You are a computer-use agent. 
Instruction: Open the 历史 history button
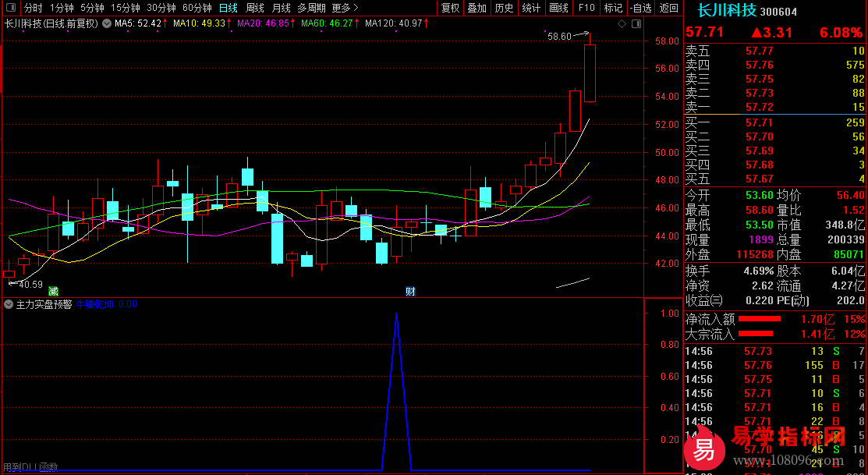pos(504,8)
